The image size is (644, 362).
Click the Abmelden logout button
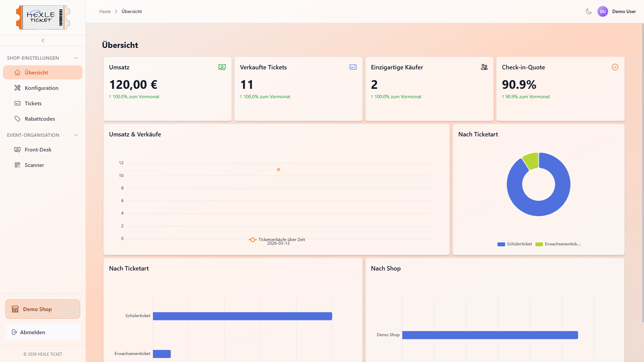[x=43, y=332]
